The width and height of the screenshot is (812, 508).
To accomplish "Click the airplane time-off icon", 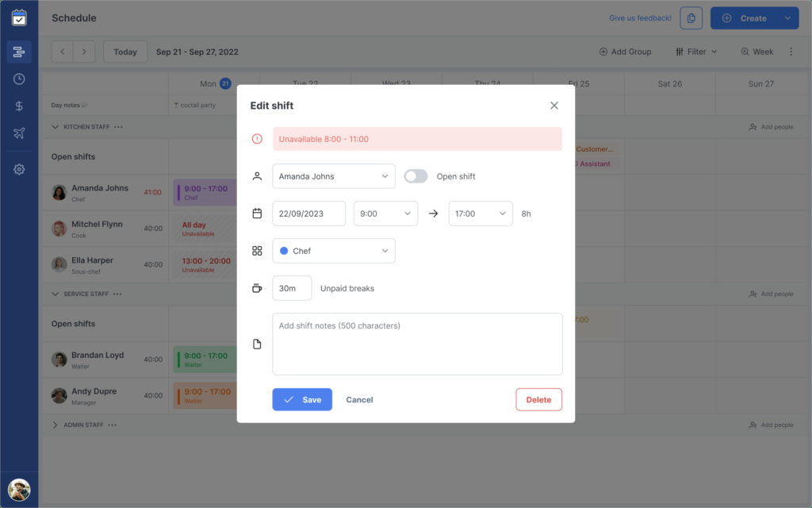I will (x=19, y=133).
